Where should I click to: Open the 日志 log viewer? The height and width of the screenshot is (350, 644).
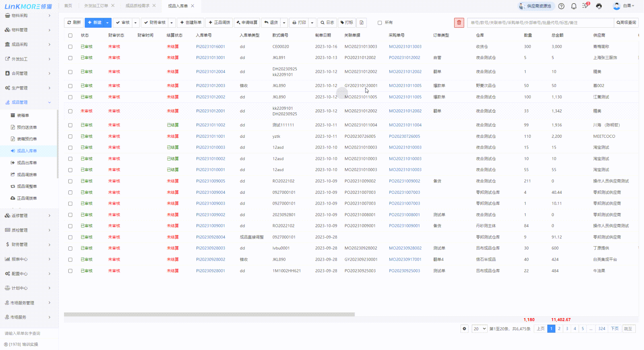(327, 22)
